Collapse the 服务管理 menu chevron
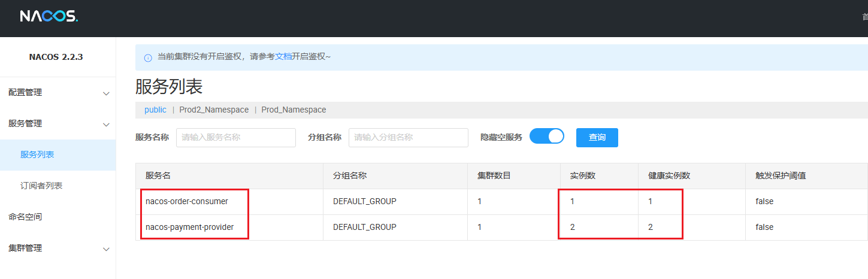The height and width of the screenshot is (279, 868). pos(106,125)
